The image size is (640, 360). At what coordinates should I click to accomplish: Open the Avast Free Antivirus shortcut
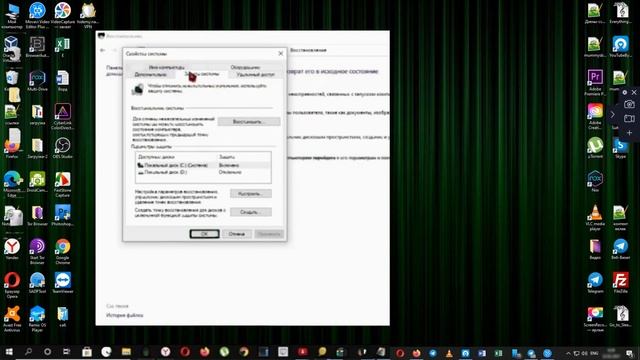12,319
